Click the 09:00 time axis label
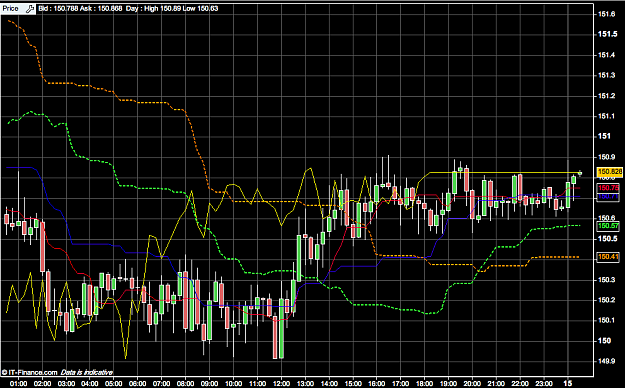 (210, 384)
